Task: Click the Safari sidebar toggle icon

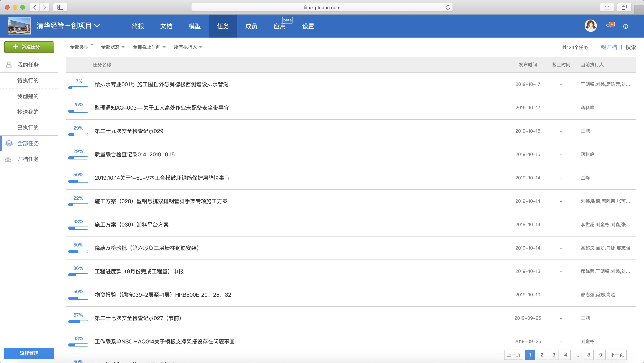Action: (x=60, y=7)
